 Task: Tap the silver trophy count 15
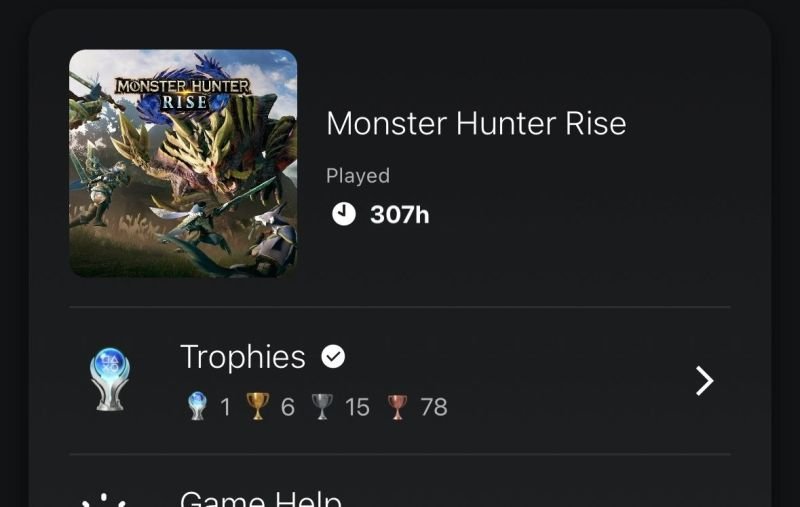tap(357, 407)
